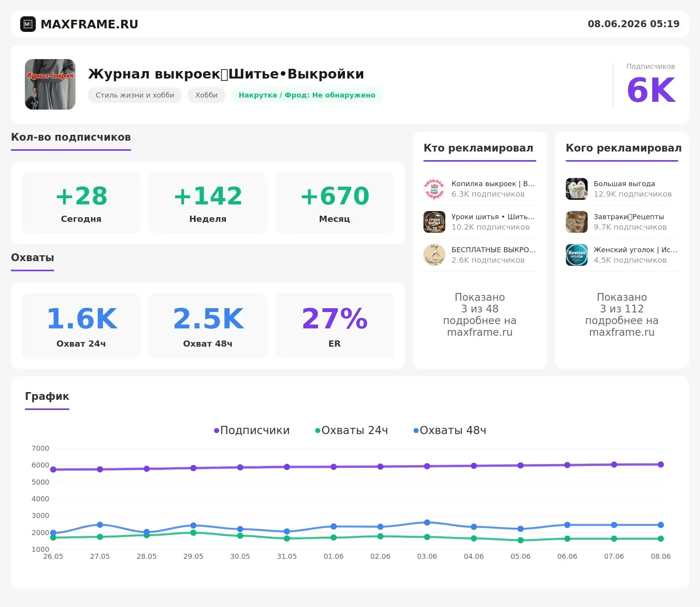Click Кто рекламировал section heading

click(478, 148)
